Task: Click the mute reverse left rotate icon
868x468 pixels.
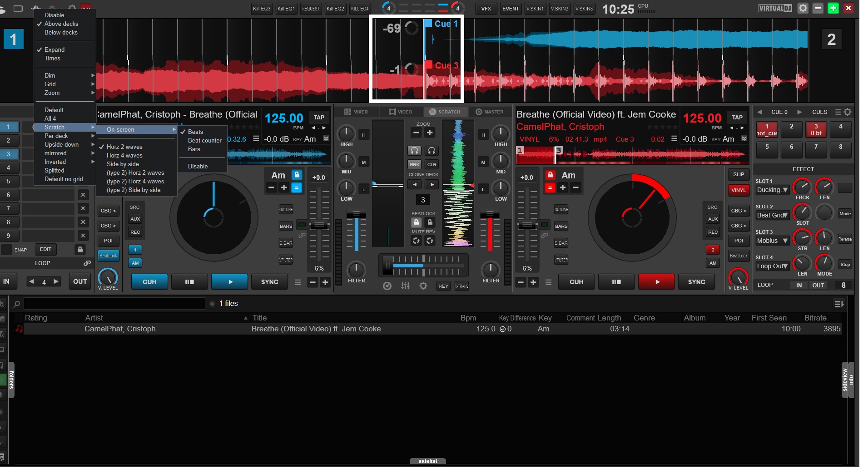Action: (x=416, y=241)
